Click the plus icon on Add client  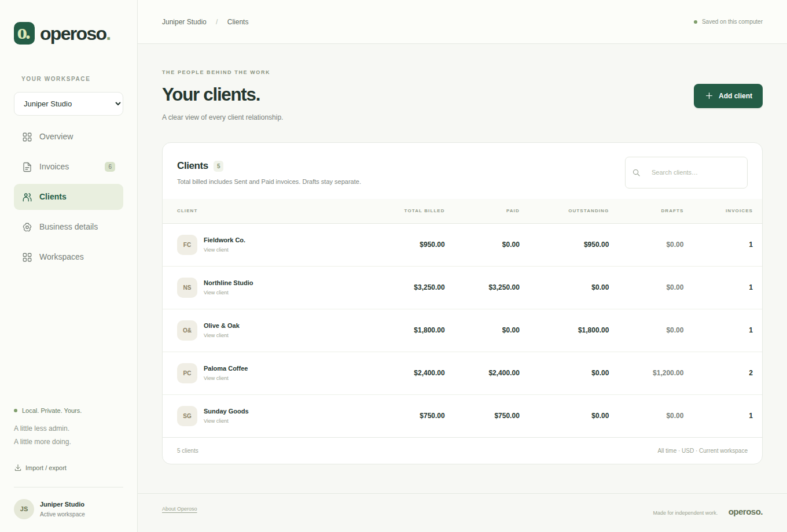tap(709, 96)
